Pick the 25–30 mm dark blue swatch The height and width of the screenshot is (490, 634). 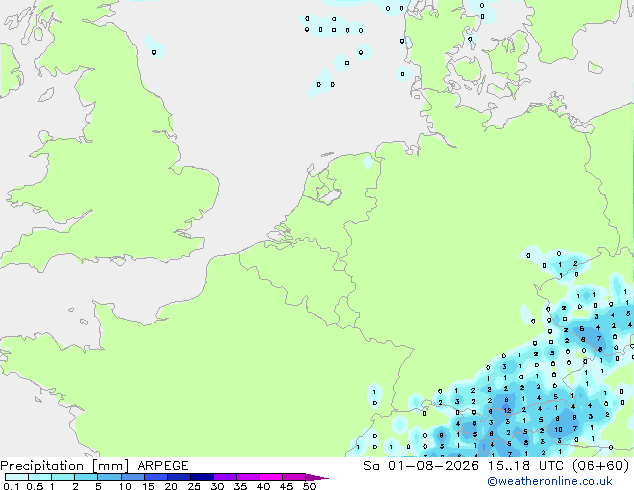point(201,477)
